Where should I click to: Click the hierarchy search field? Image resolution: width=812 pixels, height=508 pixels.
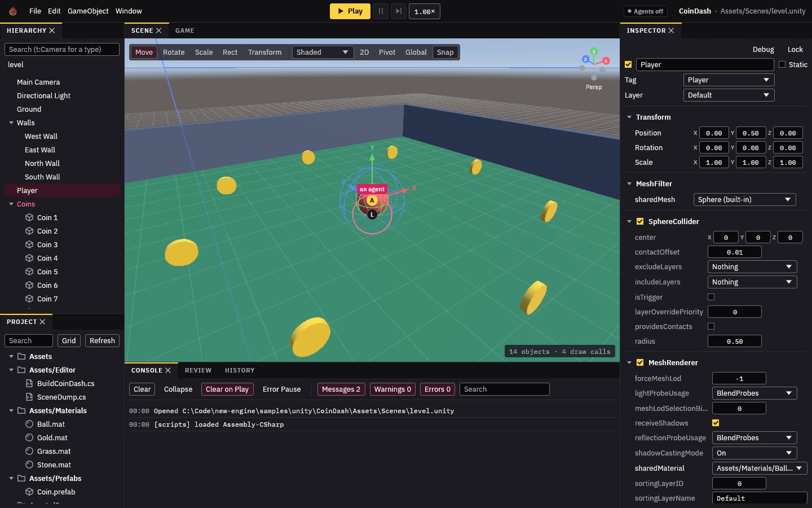click(x=62, y=49)
